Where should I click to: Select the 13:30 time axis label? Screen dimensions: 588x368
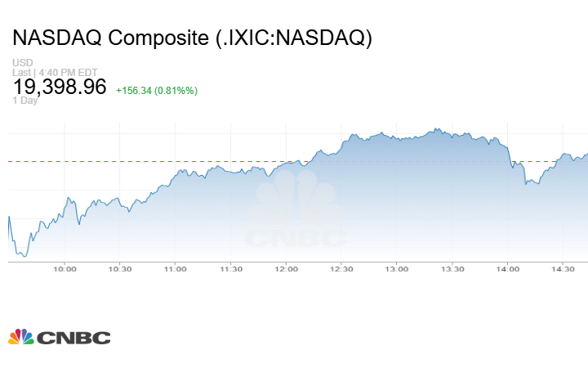coord(452,269)
